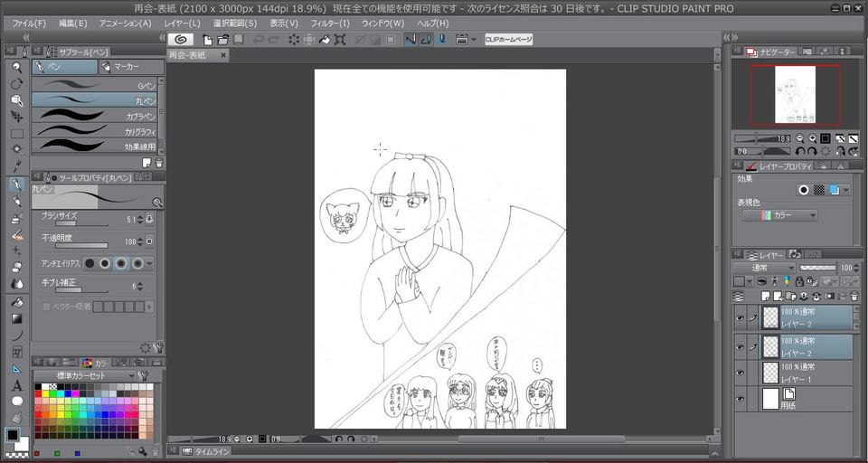This screenshot has height=463, width=868.
Task: Expand the 表現色 カラー dropdown
Action: pos(779,215)
